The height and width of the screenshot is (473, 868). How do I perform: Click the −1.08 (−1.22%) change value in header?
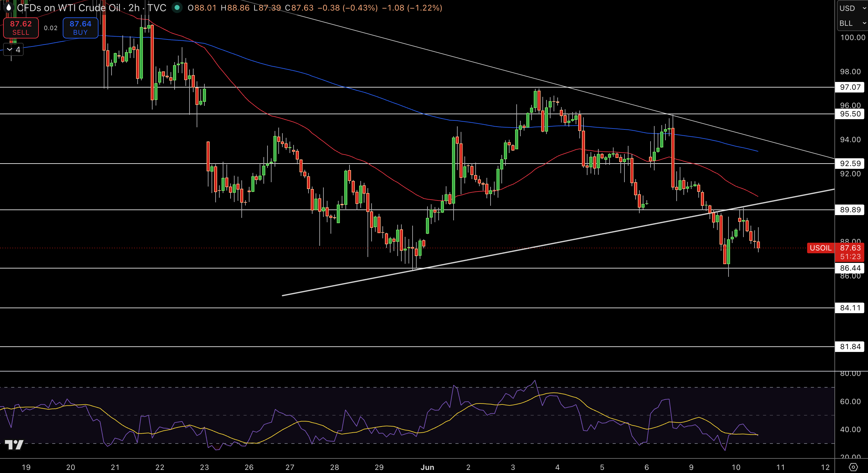point(412,8)
